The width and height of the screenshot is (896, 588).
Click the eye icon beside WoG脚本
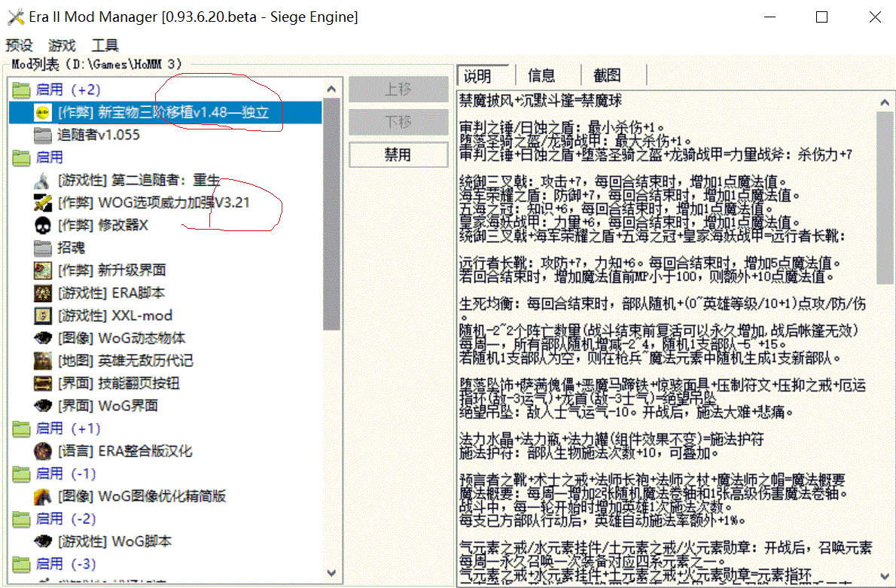coord(43,542)
